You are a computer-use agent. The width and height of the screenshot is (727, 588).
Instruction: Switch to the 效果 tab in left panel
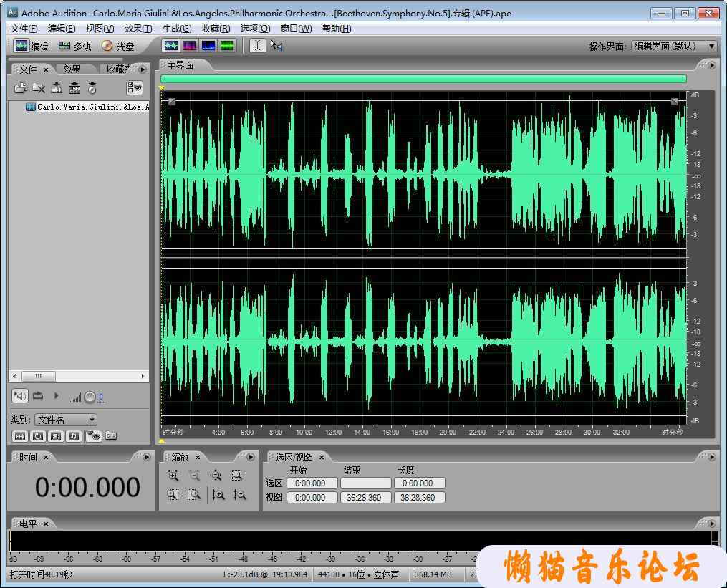(x=72, y=69)
